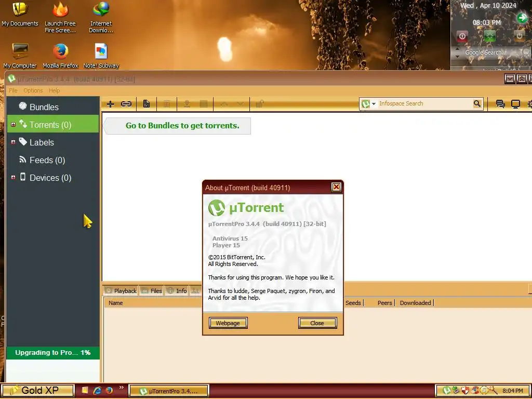Click Internet Explorer quick launch icon
Viewport: 532px width, 399px height.
[x=97, y=391]
